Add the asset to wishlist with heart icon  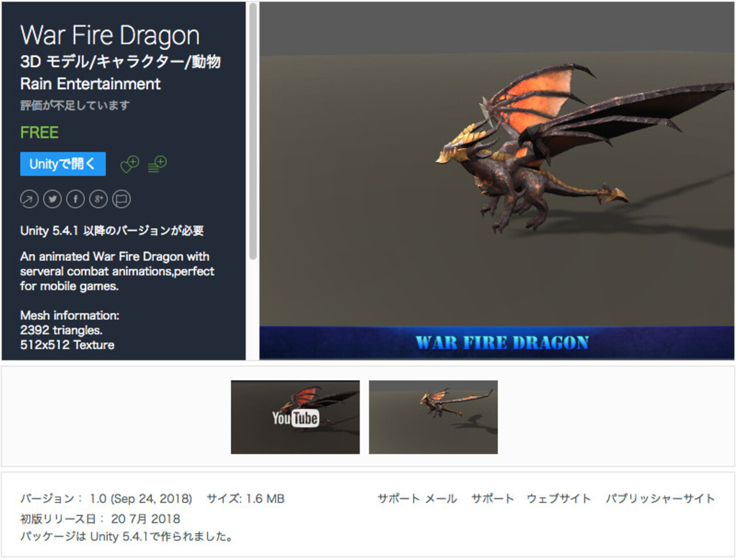click(x=129, y=164)
